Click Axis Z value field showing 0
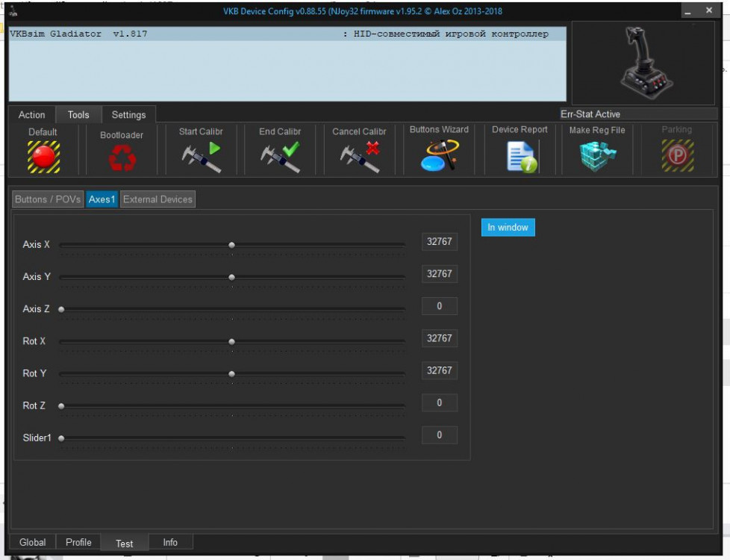Viewport: 730px width, 560px height. coord(440,306)
